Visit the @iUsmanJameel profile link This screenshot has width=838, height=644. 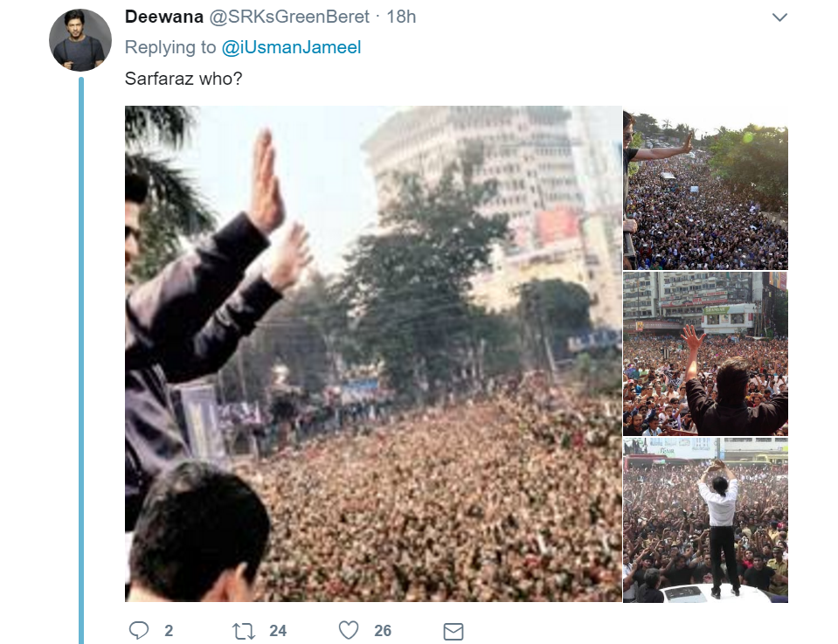tap(291, 47)
